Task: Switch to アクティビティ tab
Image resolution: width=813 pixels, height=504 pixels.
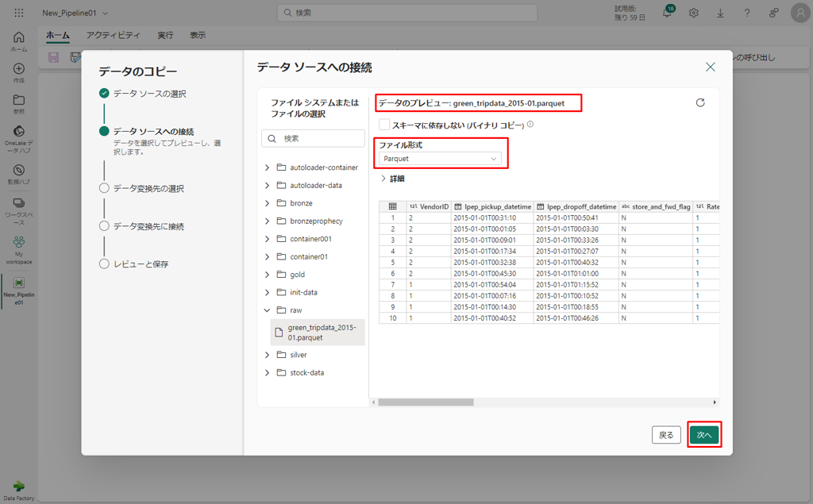Action: [x=113, y=35]
